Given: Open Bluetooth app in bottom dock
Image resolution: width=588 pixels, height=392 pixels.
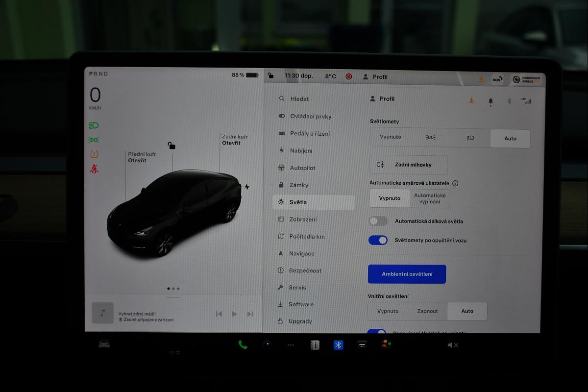Looking at the screenshot, I should (x=338, y=345).
